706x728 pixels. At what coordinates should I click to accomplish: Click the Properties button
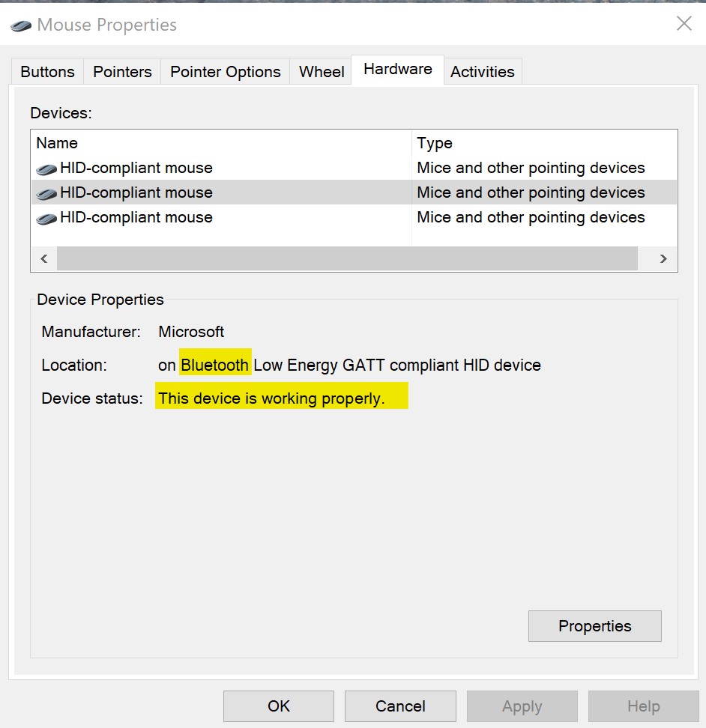[594, 626]
